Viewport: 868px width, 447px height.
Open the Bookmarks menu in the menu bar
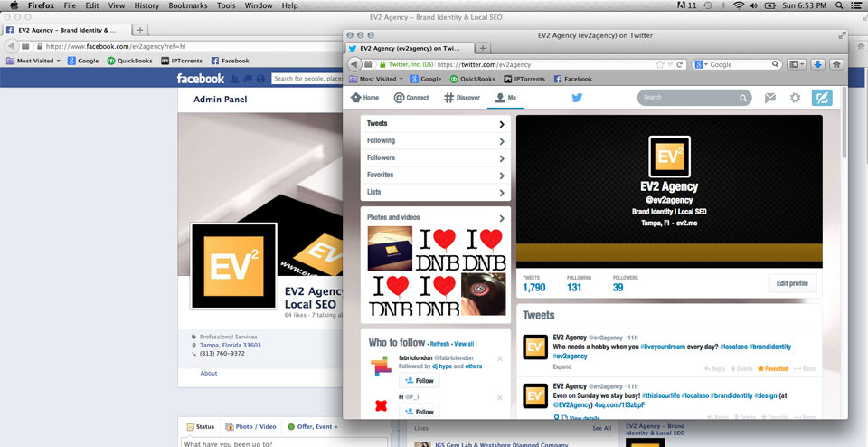point(187,5)
